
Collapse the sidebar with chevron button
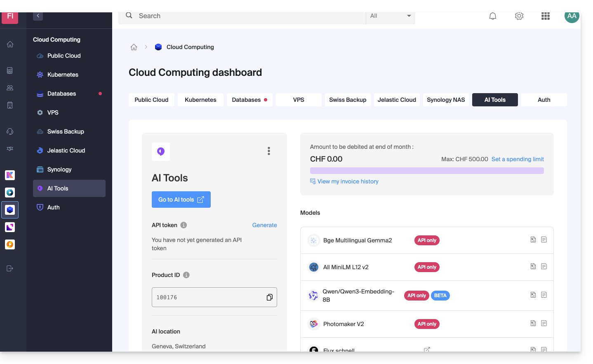coord(38,16)
